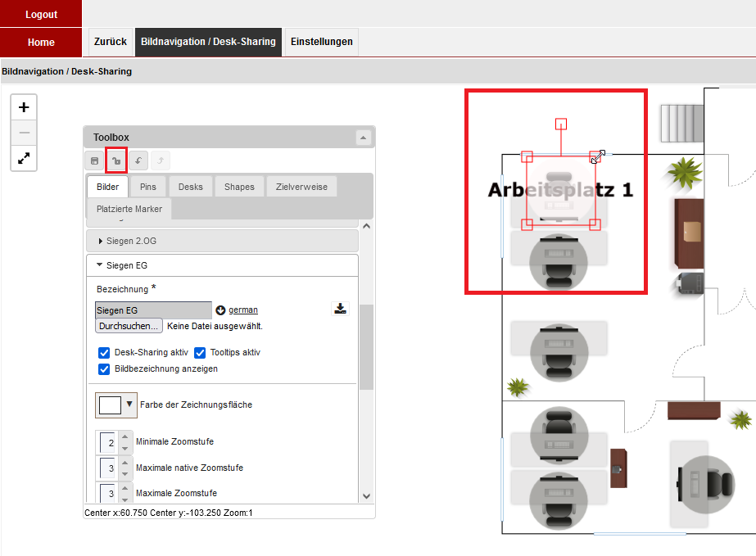Click the Maximale native Zoomstufe number field

pyautogui.click(x=107, y=468)
